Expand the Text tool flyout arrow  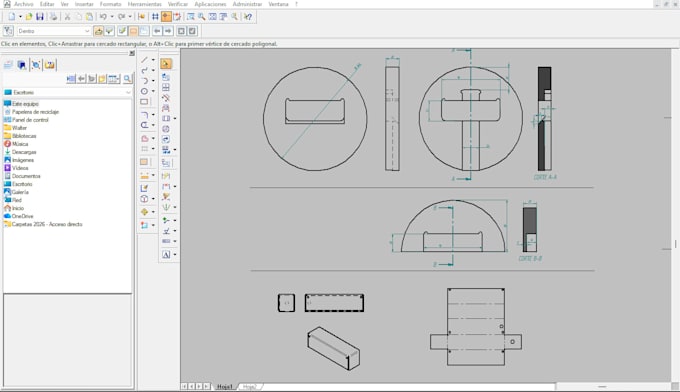coord(175,255)
